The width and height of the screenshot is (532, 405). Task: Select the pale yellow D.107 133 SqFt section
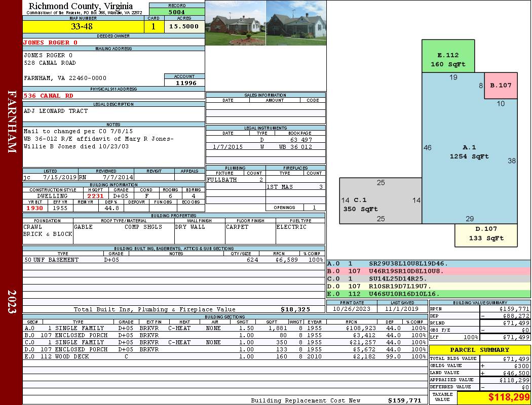point(486,235)
